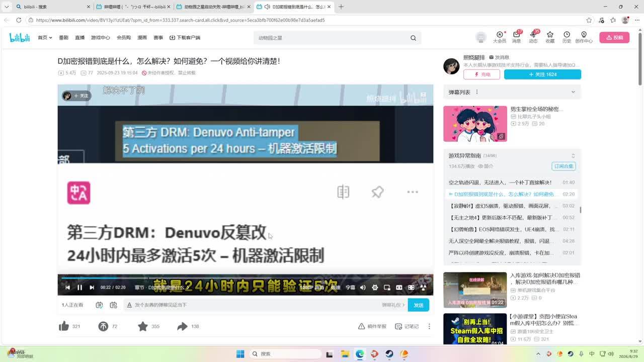Open the 倍速 playback speed menu

coord(335,288)
